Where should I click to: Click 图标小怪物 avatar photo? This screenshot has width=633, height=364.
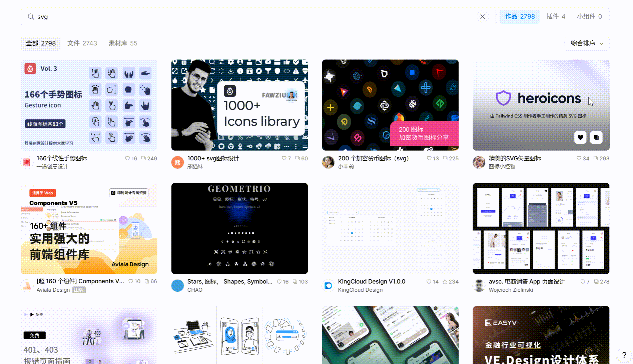pyautogui.click(x=479, y=162)
